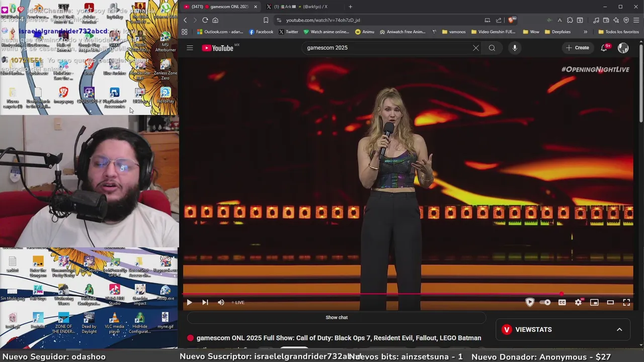Open the YouTube account avatar menu

[623, 48]
